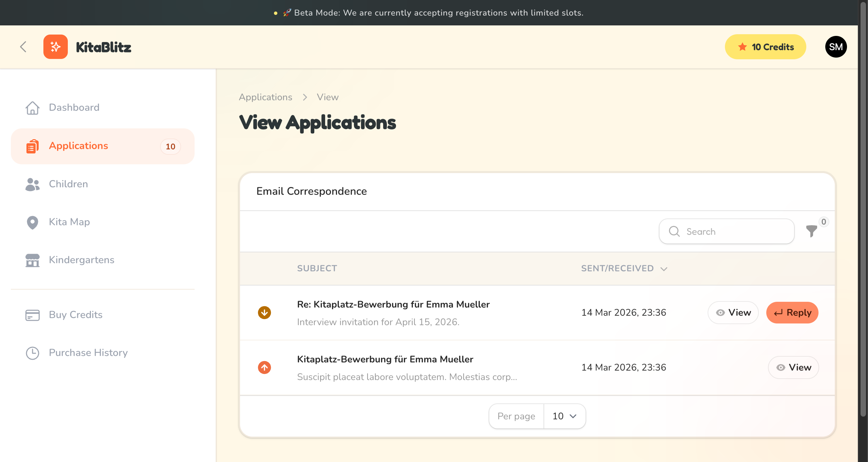View the Re: Kitaplatz-Bewerbung email
The width and height of the screenshot is (868, 462).
pos(733,312)
